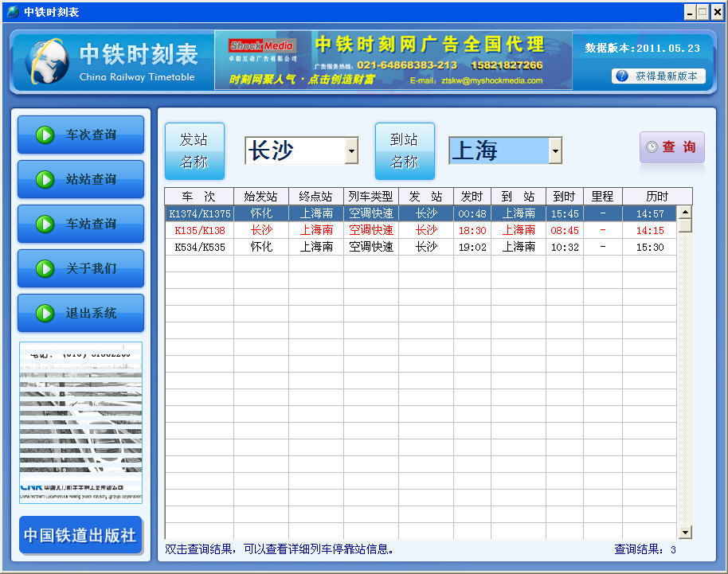The image size is (728, 574).
Task: Click the 退出系统 exit system button
Action: (x=80, y=313)
